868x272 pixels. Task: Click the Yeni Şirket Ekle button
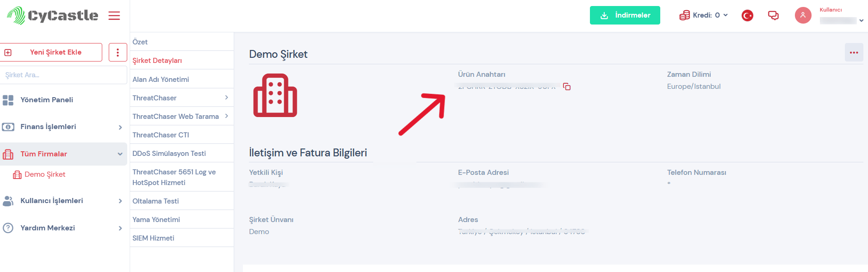pos(51,52)
